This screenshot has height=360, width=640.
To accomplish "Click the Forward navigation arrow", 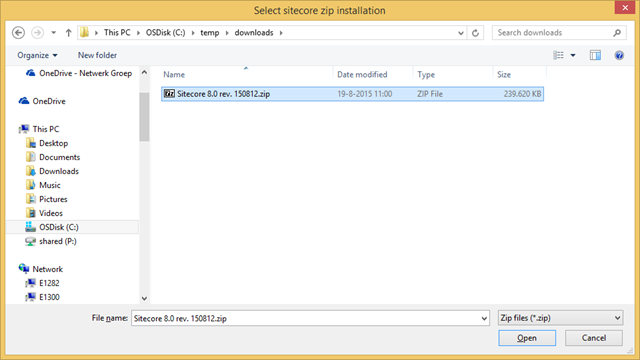I will [x=38, y=33].
